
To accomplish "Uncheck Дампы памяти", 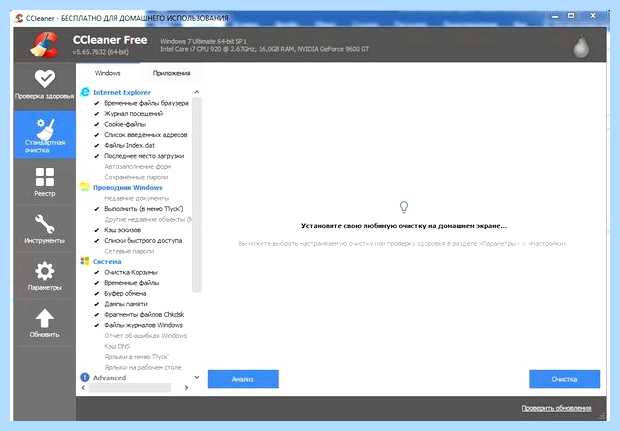I will pos(96,304).
